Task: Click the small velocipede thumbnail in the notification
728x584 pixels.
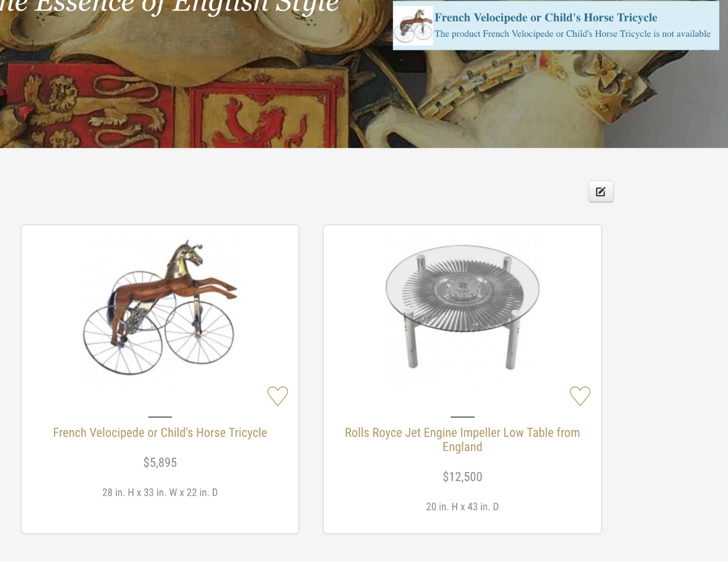Action: coord(413,25)
